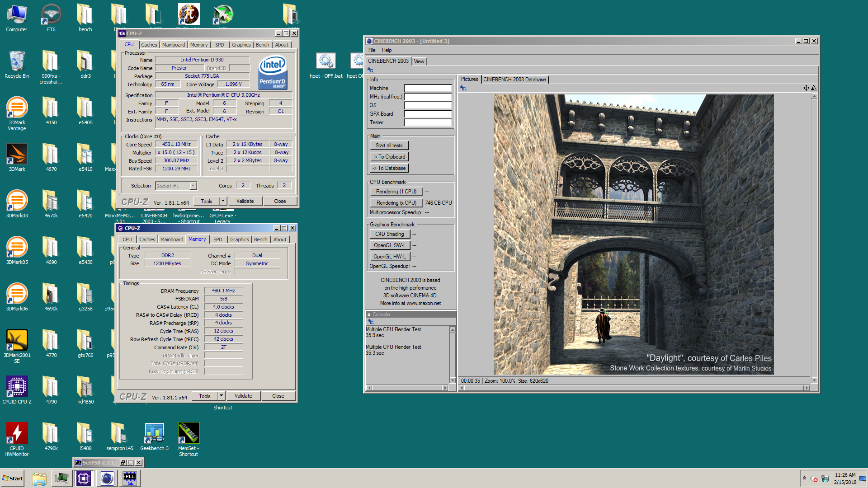The height and width of the screenshot is (488, 868).
Task: Click the To Clipboard button
Action: pos(389,157)
